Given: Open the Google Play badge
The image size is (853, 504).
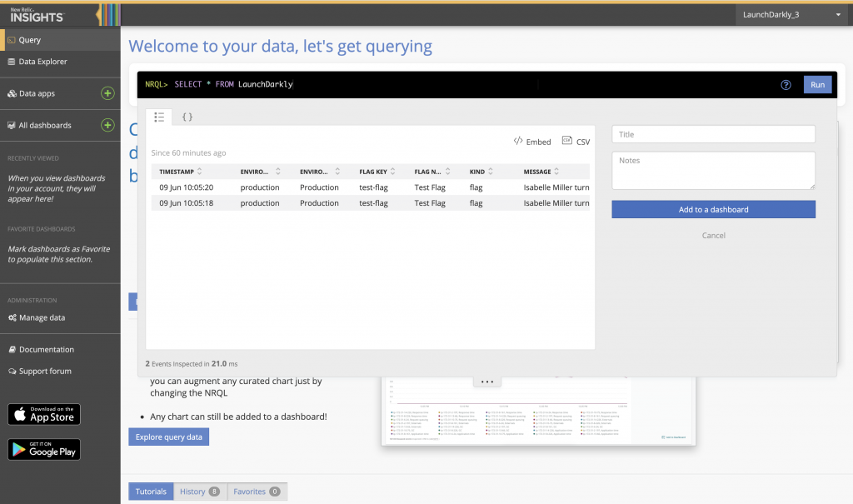Looking at the screenshot, I should coord(44,450).
